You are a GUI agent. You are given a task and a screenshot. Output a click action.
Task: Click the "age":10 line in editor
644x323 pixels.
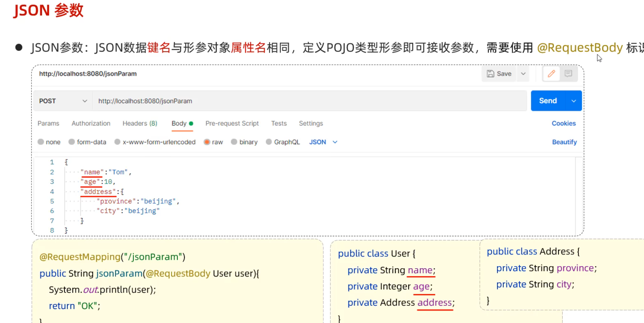[x=98, y=182]
